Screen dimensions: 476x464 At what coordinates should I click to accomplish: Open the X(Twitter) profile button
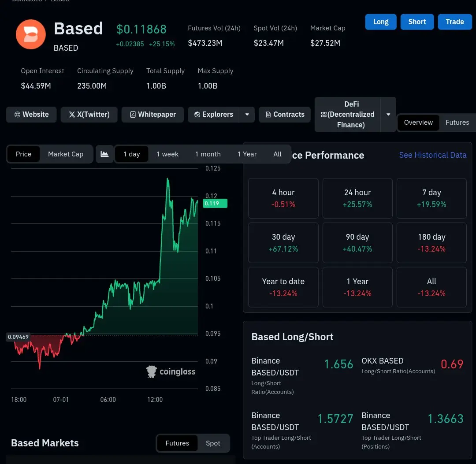tap(89, 115)
